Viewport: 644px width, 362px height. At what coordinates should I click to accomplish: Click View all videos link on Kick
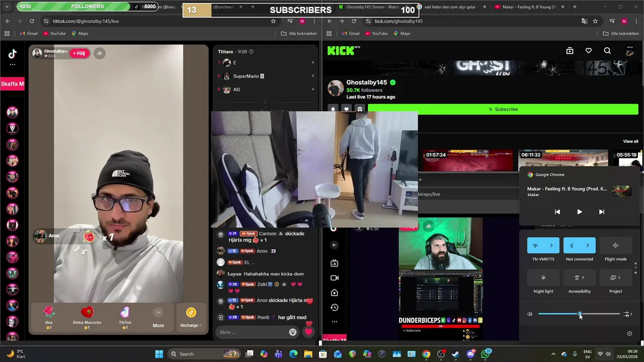630,141
